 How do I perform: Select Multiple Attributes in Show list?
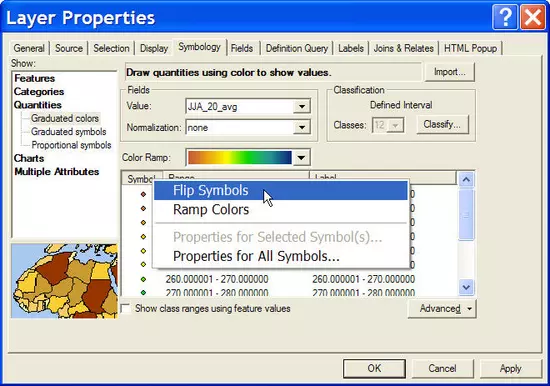[x=56, y=172]
